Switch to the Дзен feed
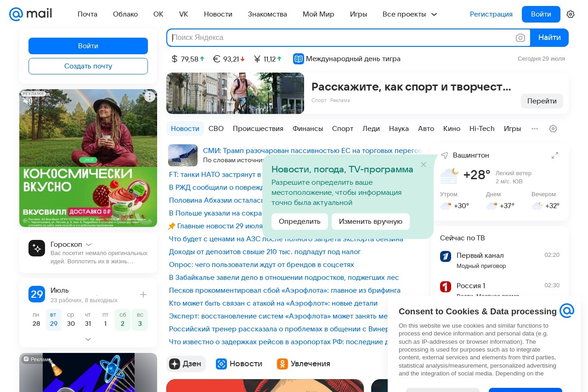This screenshot has height=392, width=588. [186, 364]
